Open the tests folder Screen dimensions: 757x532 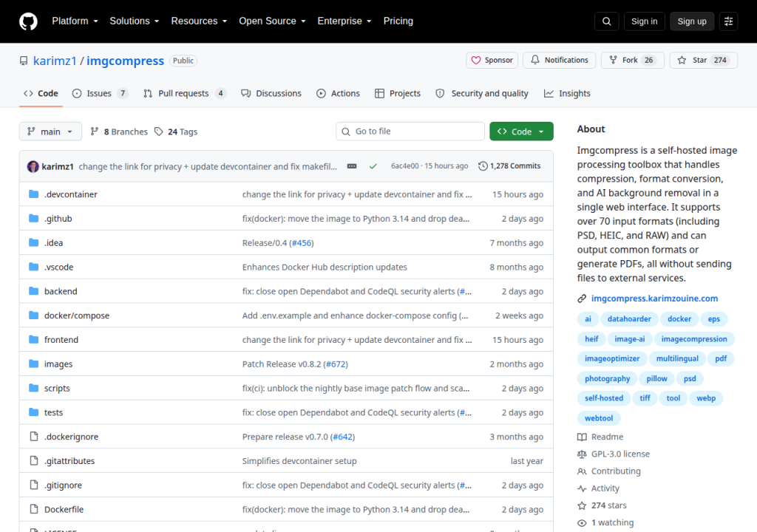[53, 412]
